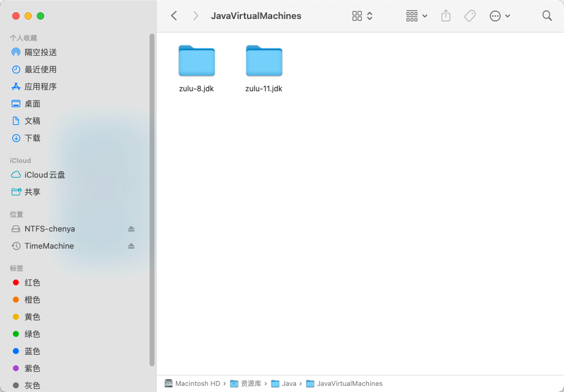Click the zulu-8.jdk file name label
The height and width of the screenshot is (392, 564).
pyautogui.click(x=196, y=89)
